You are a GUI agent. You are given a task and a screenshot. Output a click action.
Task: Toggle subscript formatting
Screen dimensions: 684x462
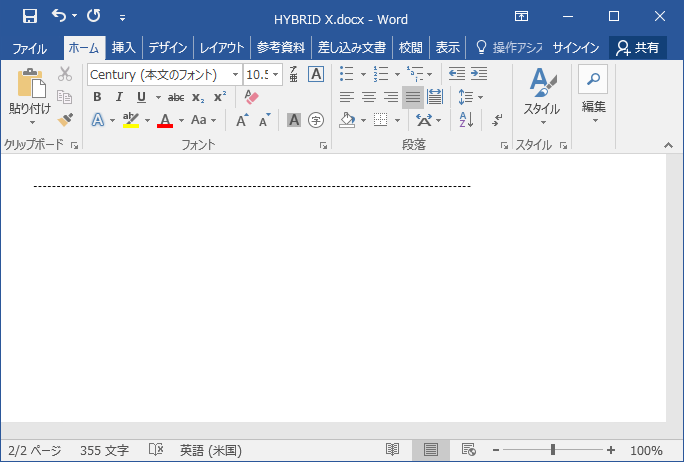pos(198,97)
